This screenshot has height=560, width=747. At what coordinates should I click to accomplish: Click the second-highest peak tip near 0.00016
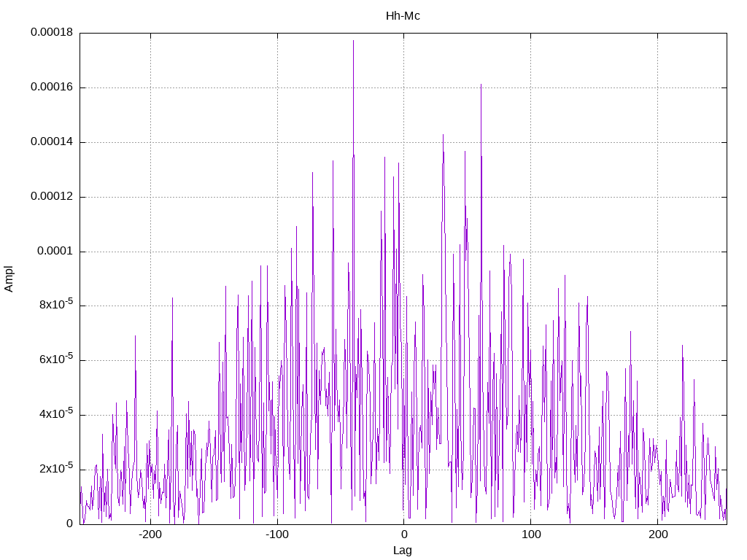[481, 85]
